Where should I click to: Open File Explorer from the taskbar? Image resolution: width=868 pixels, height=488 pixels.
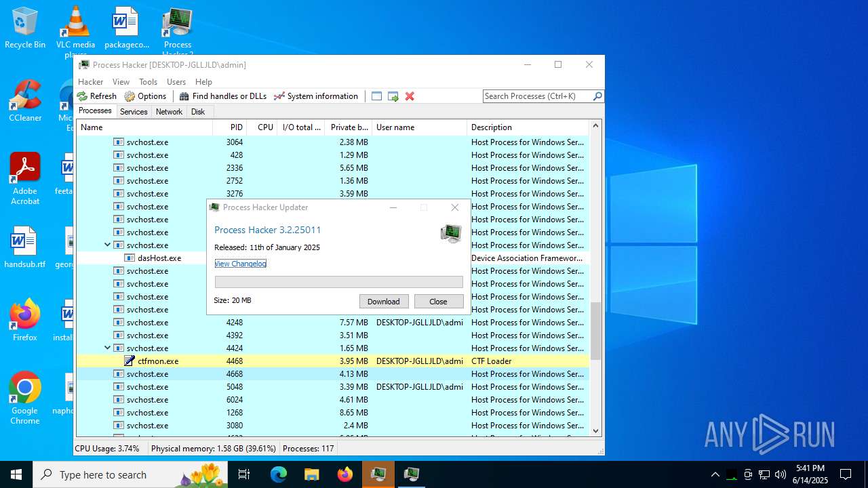pyautogui.click(x=312, y=474)
